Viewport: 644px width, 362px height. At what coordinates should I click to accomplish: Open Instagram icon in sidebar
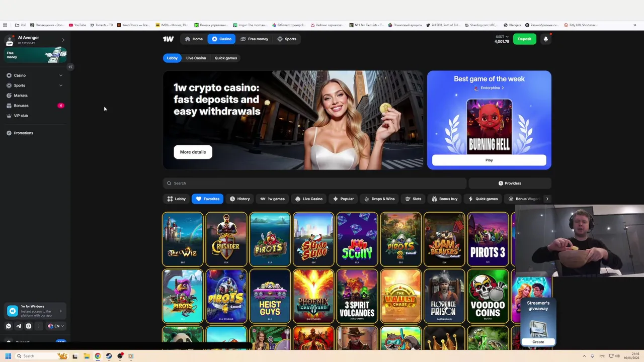29,326
